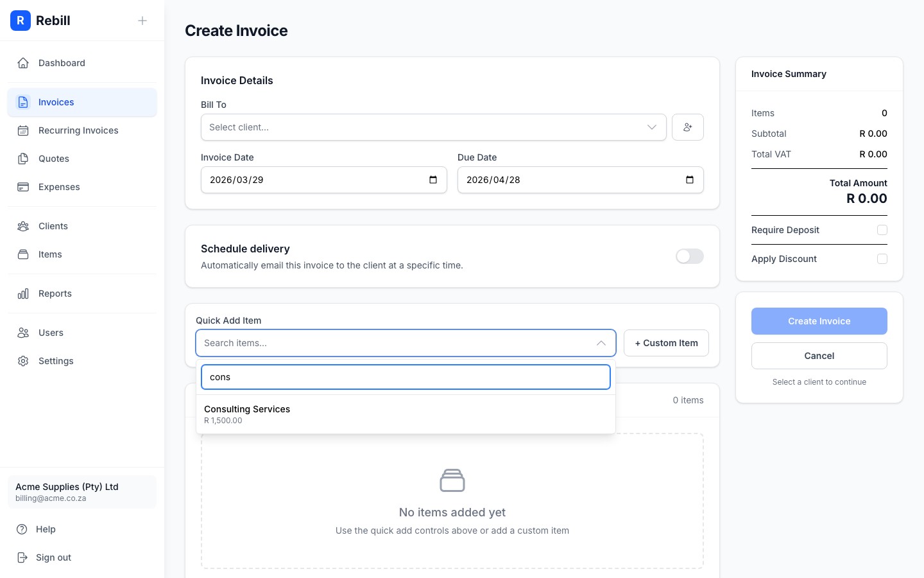The height and width of the screenshot is (578, 924).
Task: Click the add-client icon beside Bill To
Action: coord(687,127)
